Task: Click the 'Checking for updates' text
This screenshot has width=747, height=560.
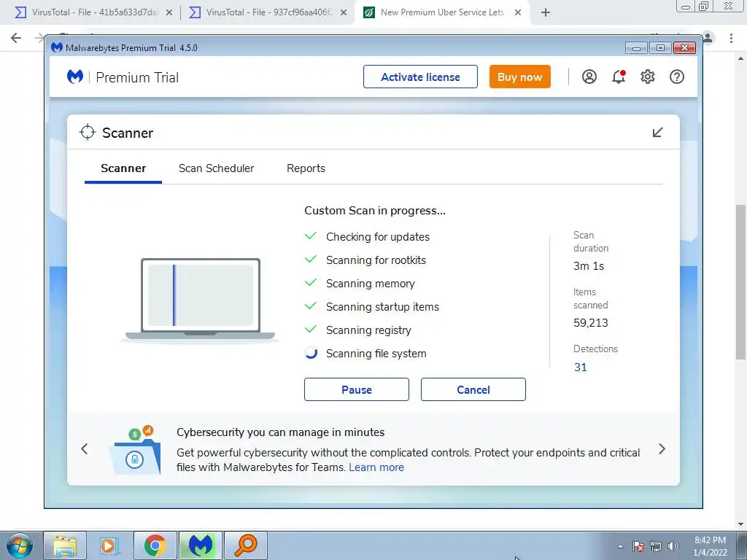Action: 378,237
